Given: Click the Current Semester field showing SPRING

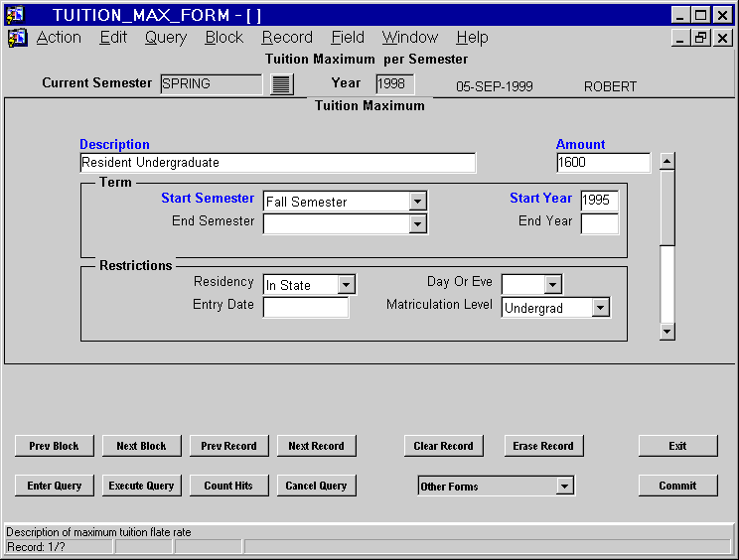Looking at the screenshot, I should (x=212, y=84).
